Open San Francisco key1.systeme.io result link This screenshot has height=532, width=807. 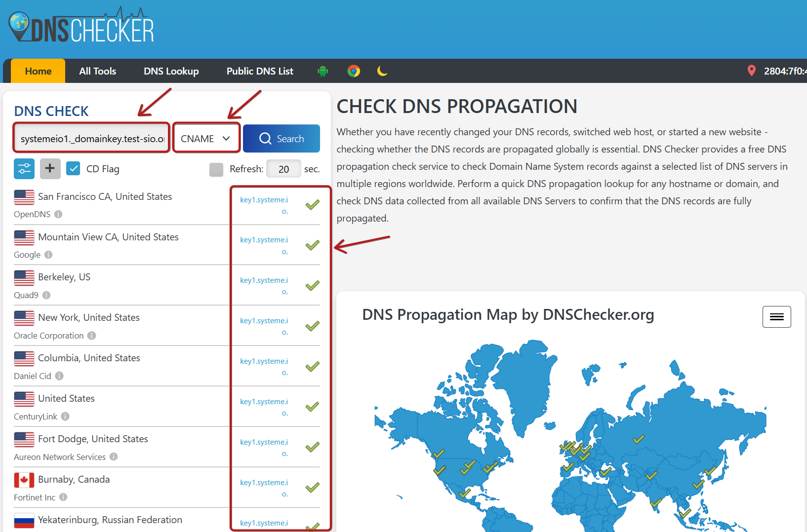coord(264,205)
